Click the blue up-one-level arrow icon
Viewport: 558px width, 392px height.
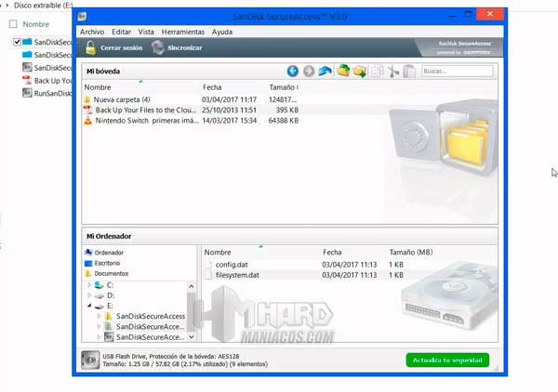(x=325, y=72)
